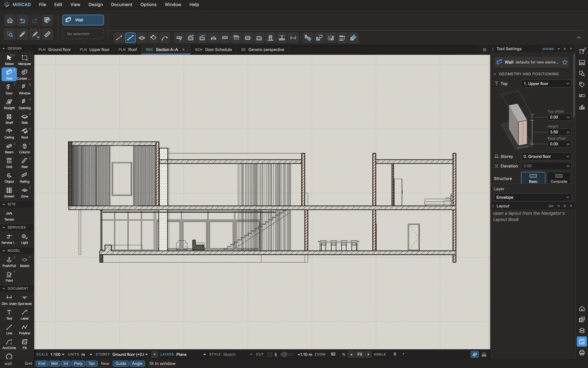Toggle the End snap
Image resolution: width=588 pixels, height=368 pixels.
(42, 364)
